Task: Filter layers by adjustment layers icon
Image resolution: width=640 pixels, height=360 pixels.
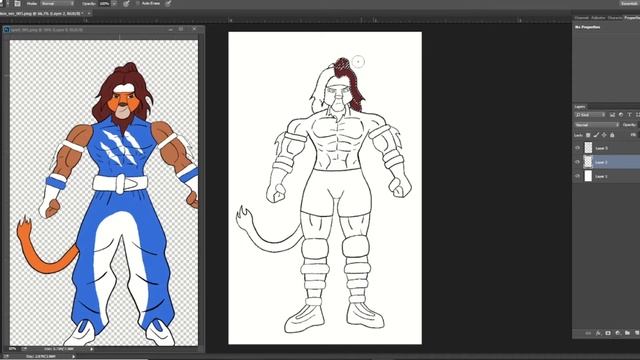Action: click(621, 115)
